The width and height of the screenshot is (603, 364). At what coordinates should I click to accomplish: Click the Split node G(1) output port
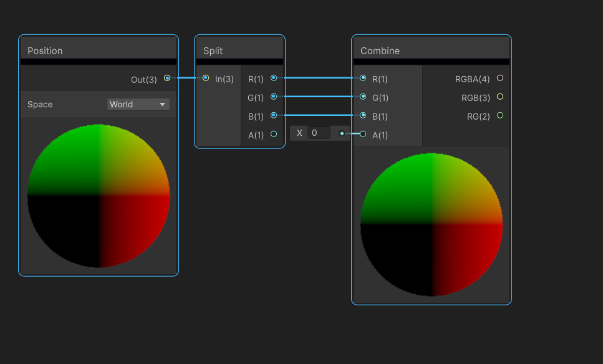pos(274,97)
